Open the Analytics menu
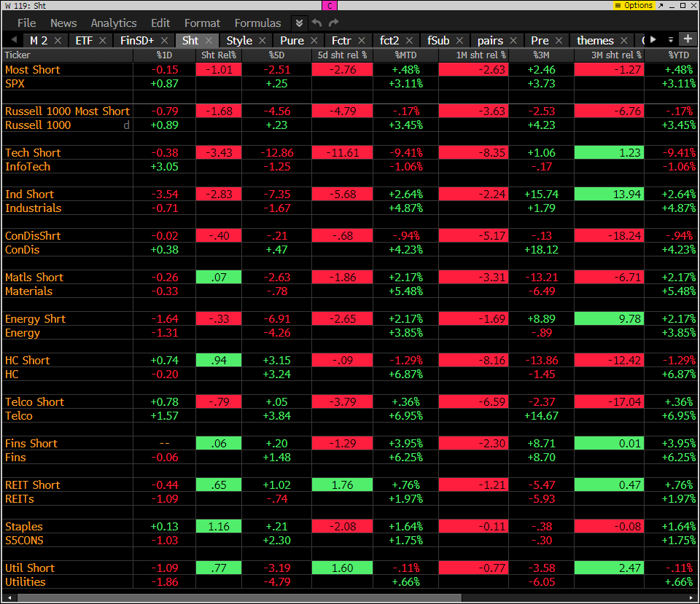This screenshot has height=604, width=700. 114,23
